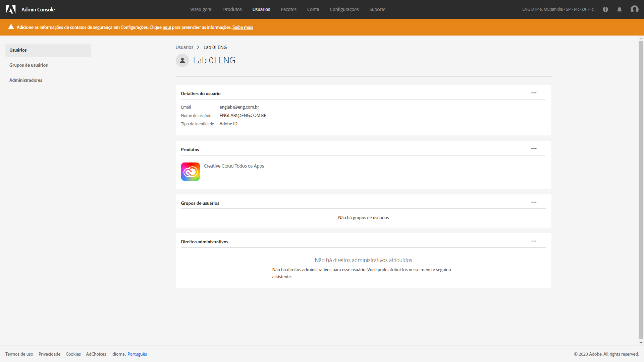Image resolution: width=644 pixels, height=362 pixels.
Task: Click the Lab 01 ENG user avatar
Action: [182, 60]
